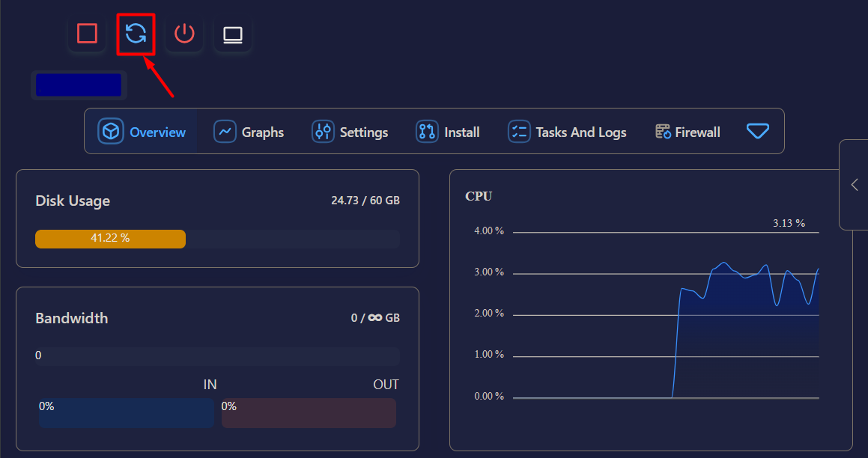868x458 pixels.
Task: Click the orange Disk Usage progress bar
Action: 110,239
